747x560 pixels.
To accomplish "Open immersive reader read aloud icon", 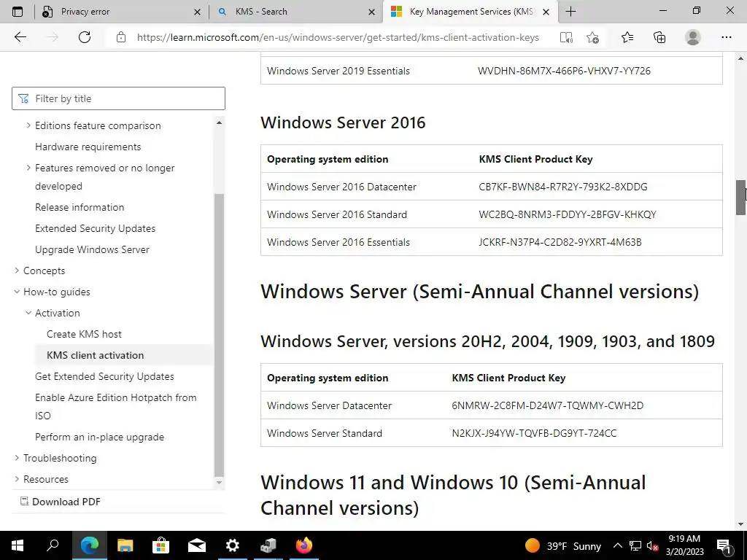I will [x=566, y=37].
